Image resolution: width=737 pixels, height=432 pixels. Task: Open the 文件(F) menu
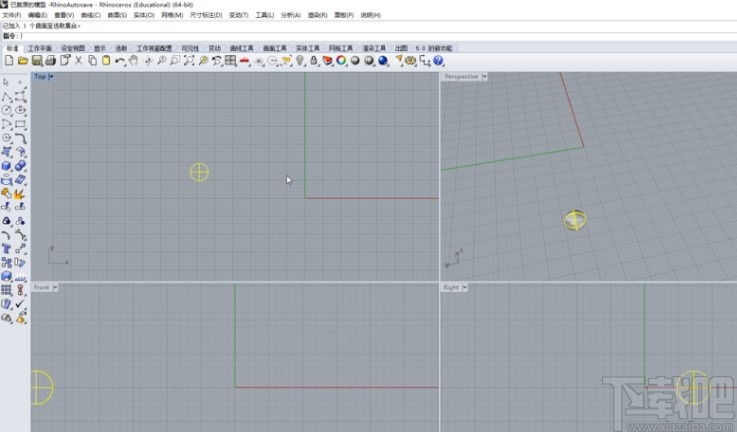coord(12,15)
